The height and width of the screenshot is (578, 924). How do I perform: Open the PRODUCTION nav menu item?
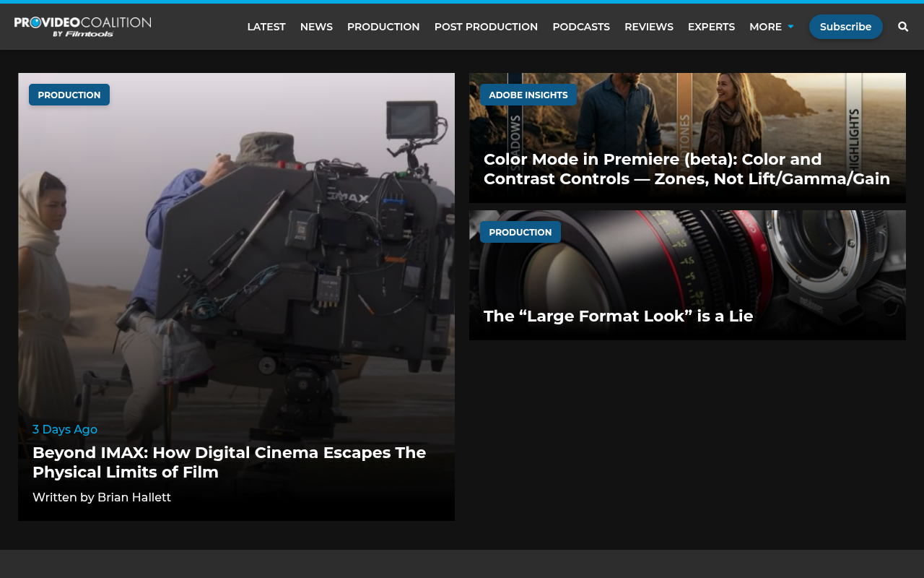383,27
